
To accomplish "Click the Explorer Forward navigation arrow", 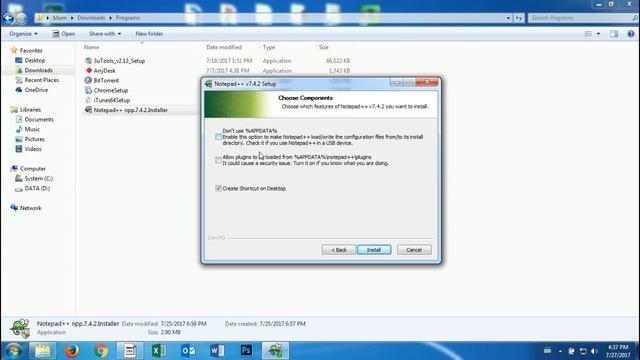I will tap(21, 18).
